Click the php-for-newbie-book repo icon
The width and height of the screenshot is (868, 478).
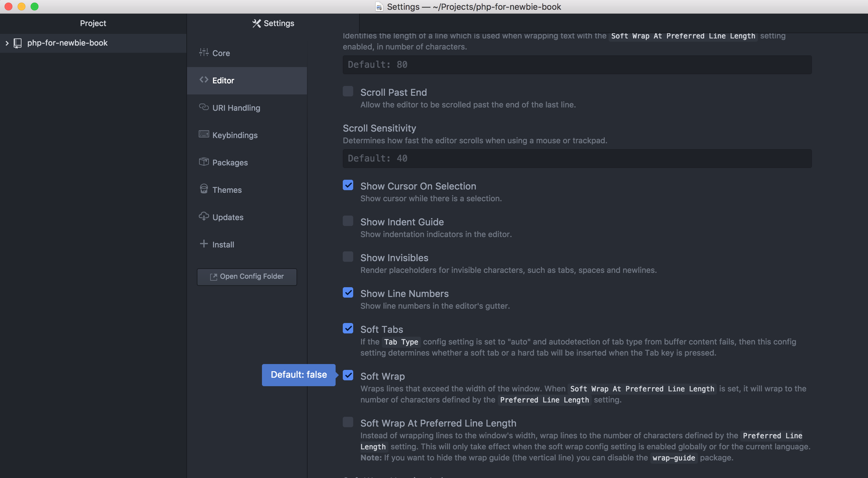tap(18, 43)
